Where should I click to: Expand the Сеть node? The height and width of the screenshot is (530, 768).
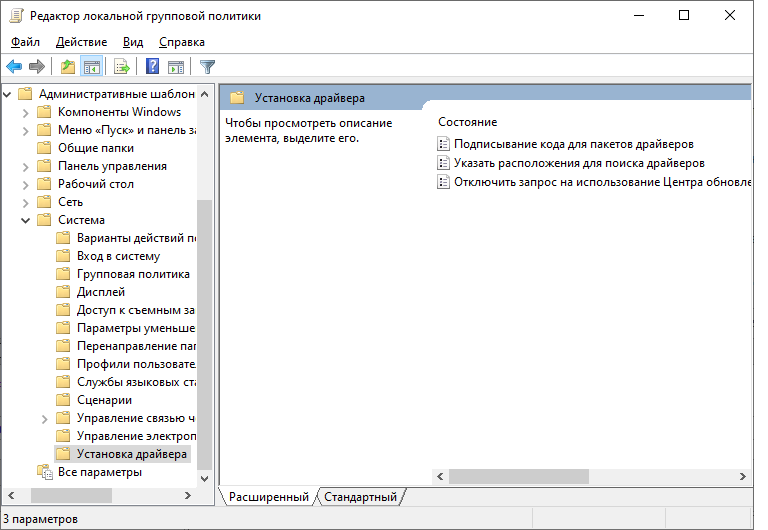coord(25,203)
